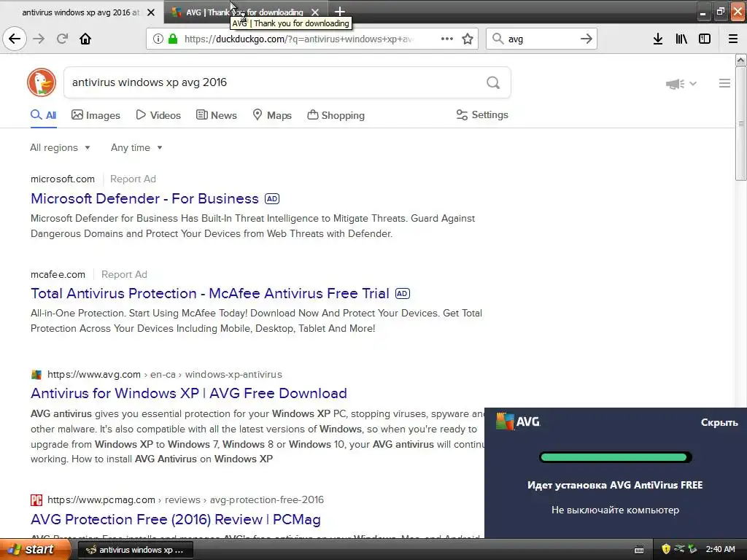This screenshot has width=747, height=560.
Task: Select the antivirus windows xp avg 2016 tab
Action: point(81,12)
